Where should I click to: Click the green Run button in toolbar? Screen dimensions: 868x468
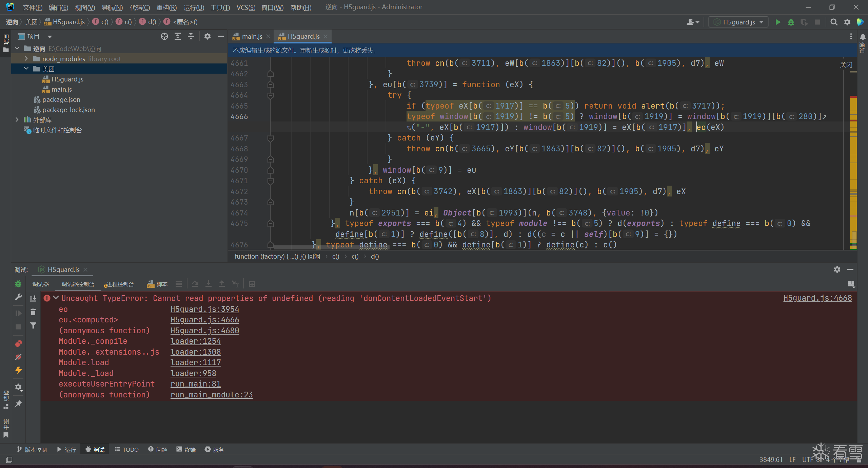pos(778,22)
